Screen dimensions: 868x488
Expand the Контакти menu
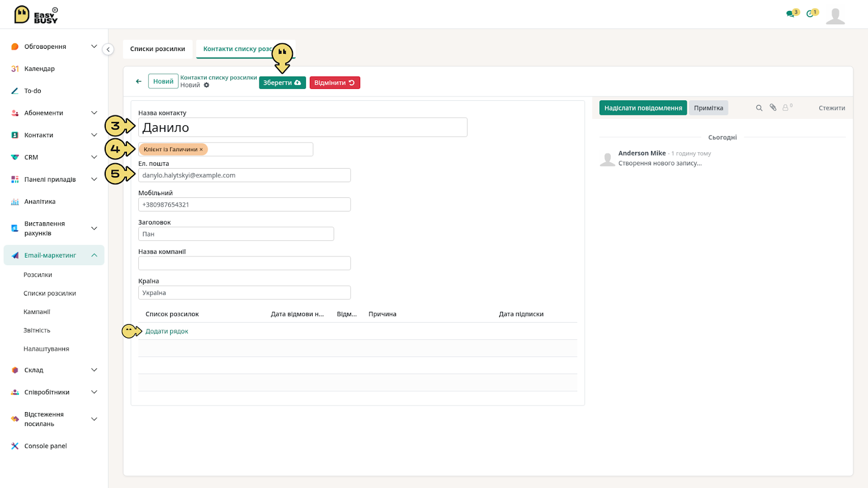click(94, 135)
